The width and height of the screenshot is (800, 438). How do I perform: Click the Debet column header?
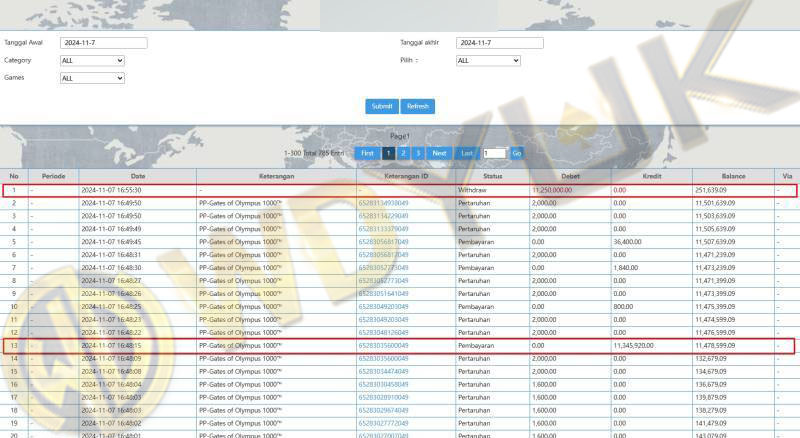click(570, 176)
